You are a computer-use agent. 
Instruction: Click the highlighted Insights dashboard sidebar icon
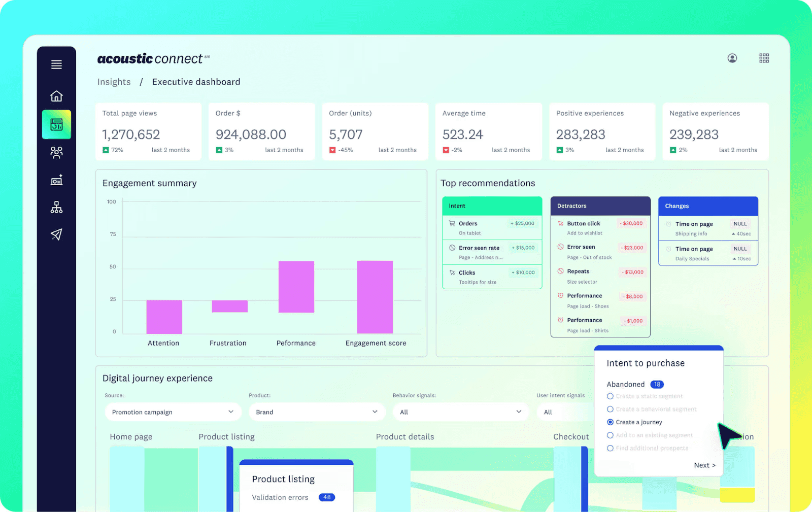pyautogui.click(x=56, y=124)
